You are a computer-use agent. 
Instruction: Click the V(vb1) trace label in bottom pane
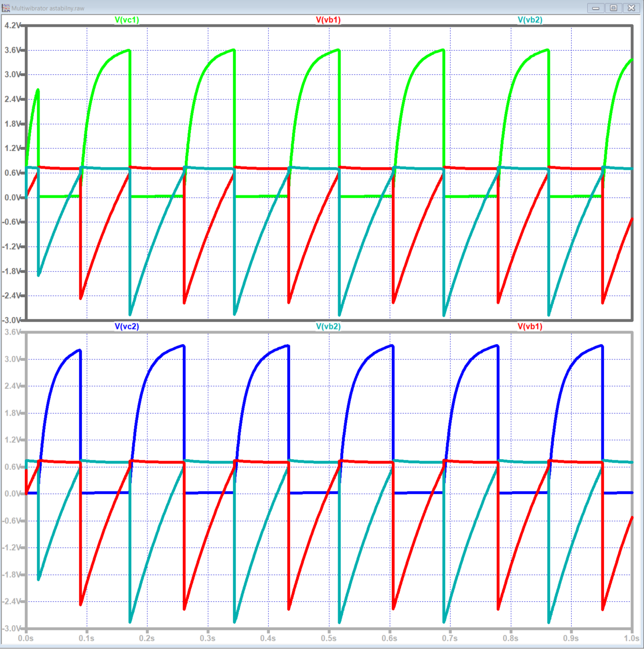[530, 327]
